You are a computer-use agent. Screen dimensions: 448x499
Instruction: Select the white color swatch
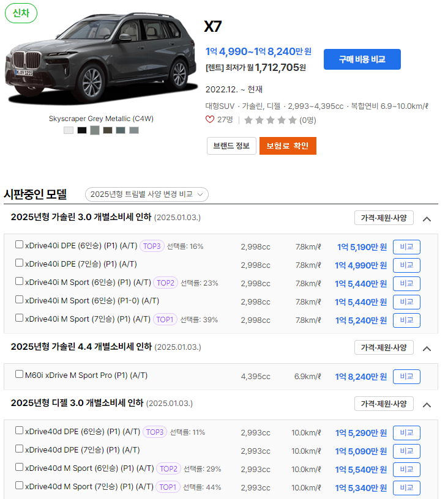coord(69,130)
